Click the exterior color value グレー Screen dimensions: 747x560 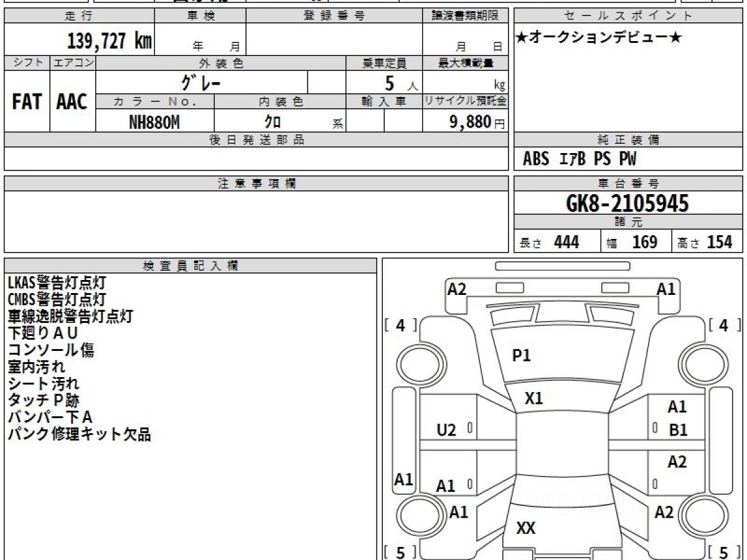[x=201, y=82]
